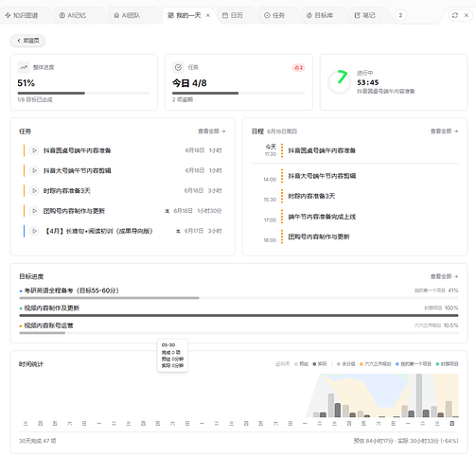Click the 10.5% progress bar for 视频内容账号运营
This screenshot has width=476, height=473.
[x=238, y=333]
